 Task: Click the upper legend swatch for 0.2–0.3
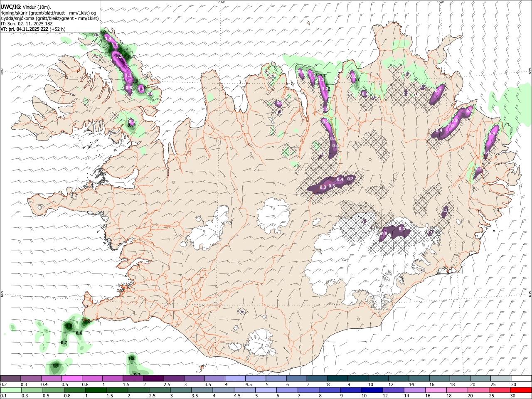click(11, 379)
